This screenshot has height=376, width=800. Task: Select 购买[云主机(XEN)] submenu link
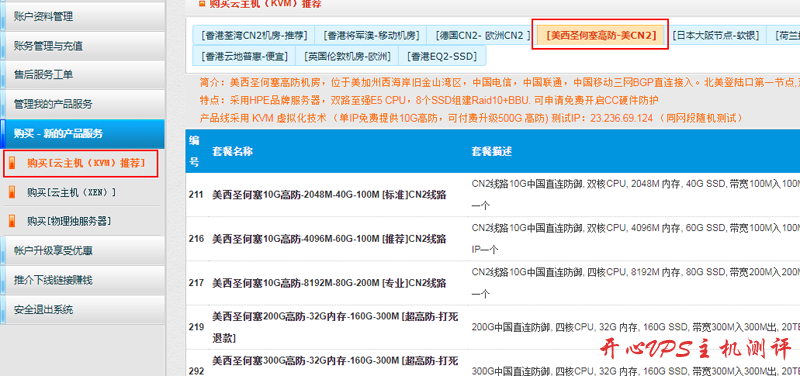tap(72, 192)
